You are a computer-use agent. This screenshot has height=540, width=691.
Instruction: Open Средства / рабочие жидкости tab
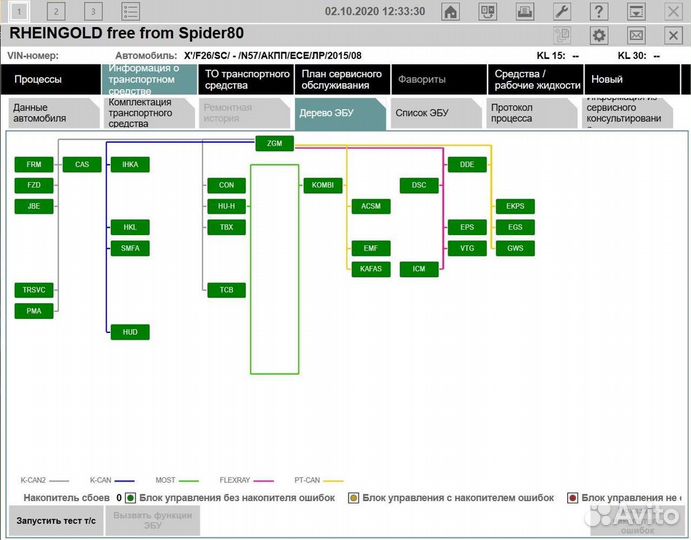tap(532, 80)
